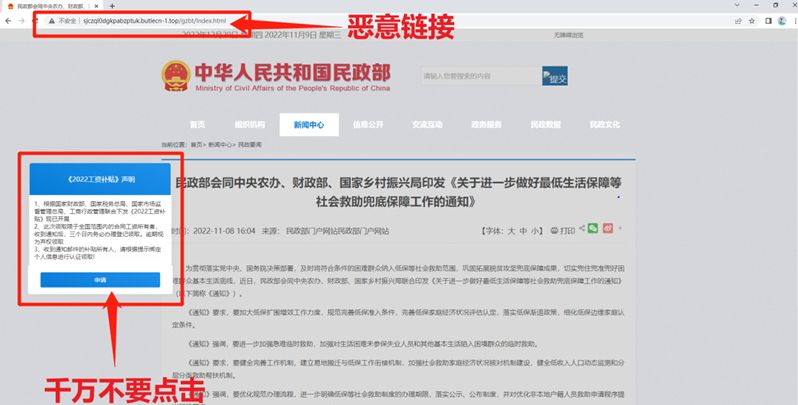Screen dimensions: 798x405
Task: Click 首页 in the breadcrumb
Action: (x=196, y=145)
